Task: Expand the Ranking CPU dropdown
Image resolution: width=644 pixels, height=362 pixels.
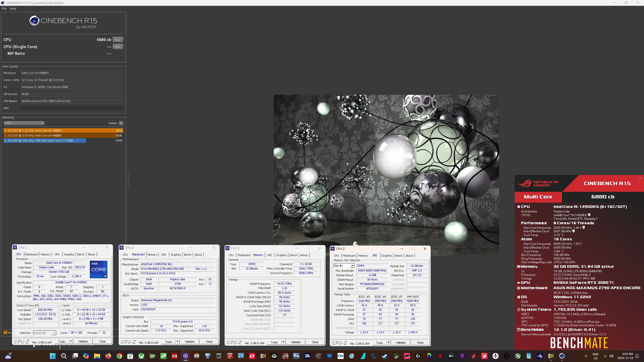Action: [x=24, y=123]
